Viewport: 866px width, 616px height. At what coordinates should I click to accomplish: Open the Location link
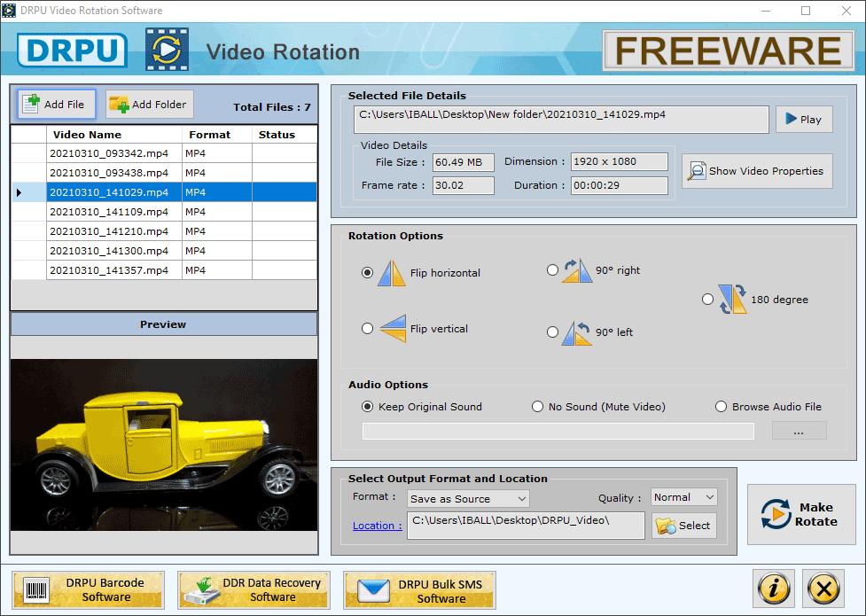click(x=378, y=526)
